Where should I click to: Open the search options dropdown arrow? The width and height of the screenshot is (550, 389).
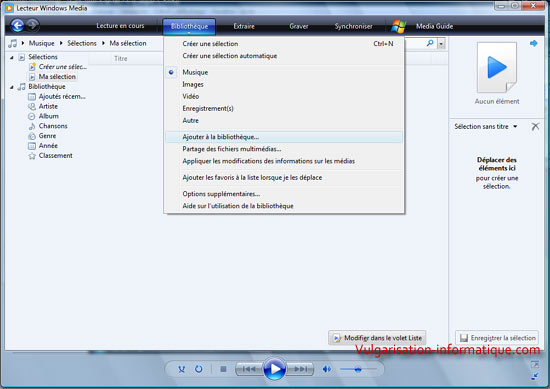pos(441,43)
